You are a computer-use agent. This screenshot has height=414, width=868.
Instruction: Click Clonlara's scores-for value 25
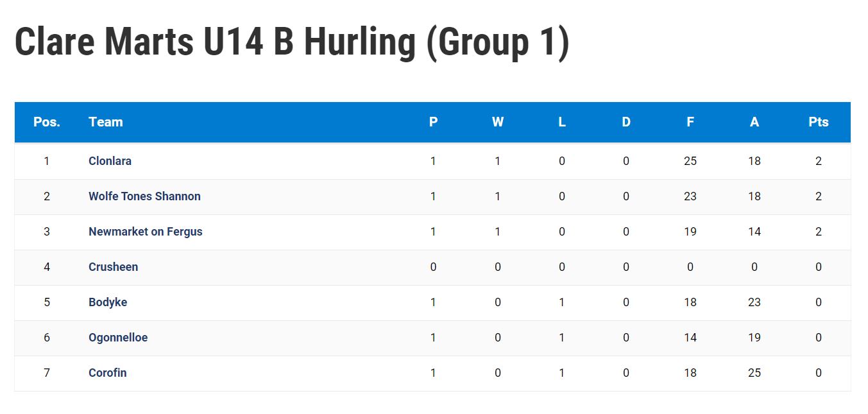coord(690,161)
